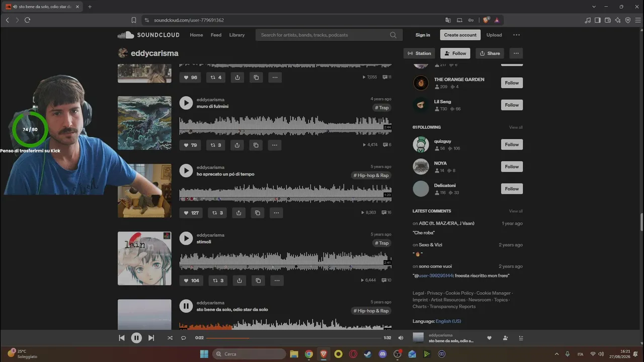
Task: Adjust volume with the speaker icon
Action: click(x=401, y=338)
